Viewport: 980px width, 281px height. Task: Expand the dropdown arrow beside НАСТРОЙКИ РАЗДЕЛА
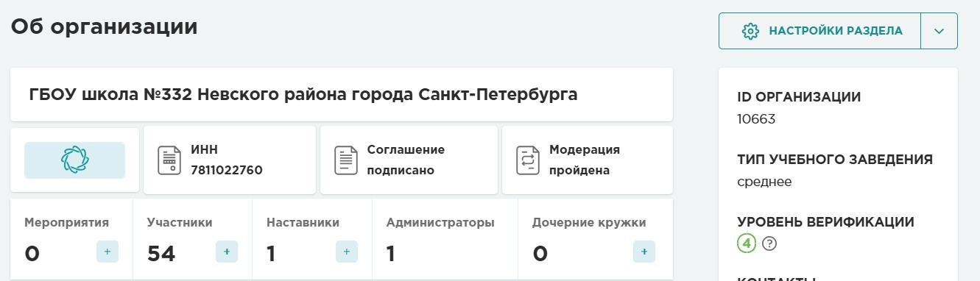pos(939,31)
